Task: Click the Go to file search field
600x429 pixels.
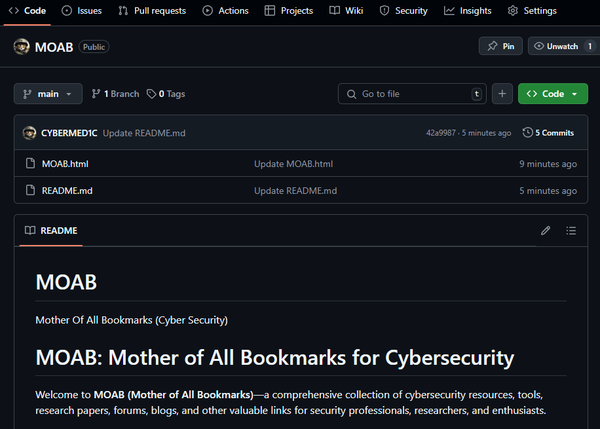Action: 410,94
